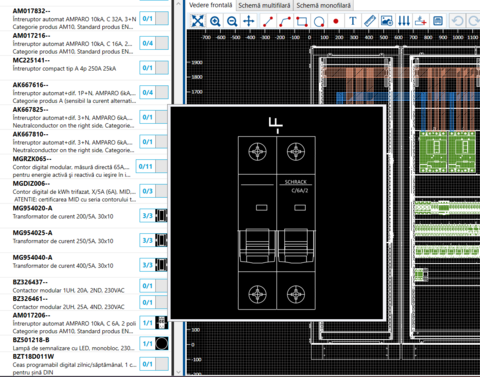Click the zoom out magnifier icon

[232, 21]
